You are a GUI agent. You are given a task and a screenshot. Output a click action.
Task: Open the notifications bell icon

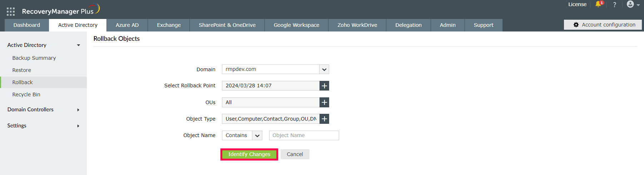click(x=599, y=4)
